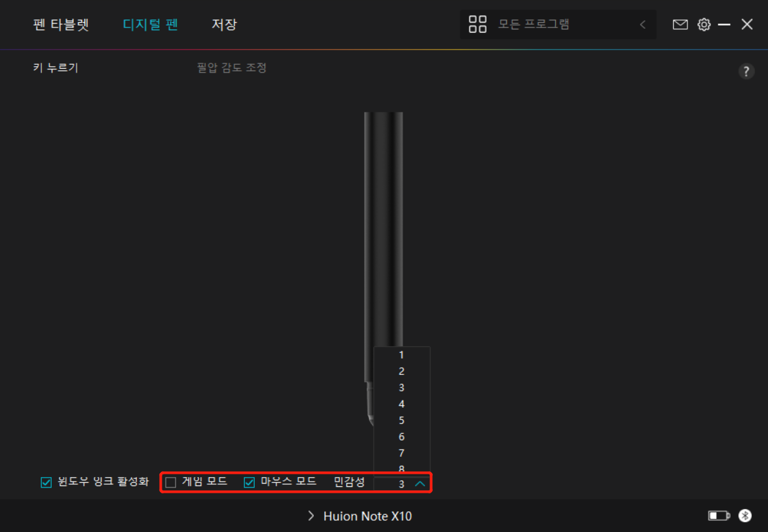Click the Bluetooth status icon

745,516
